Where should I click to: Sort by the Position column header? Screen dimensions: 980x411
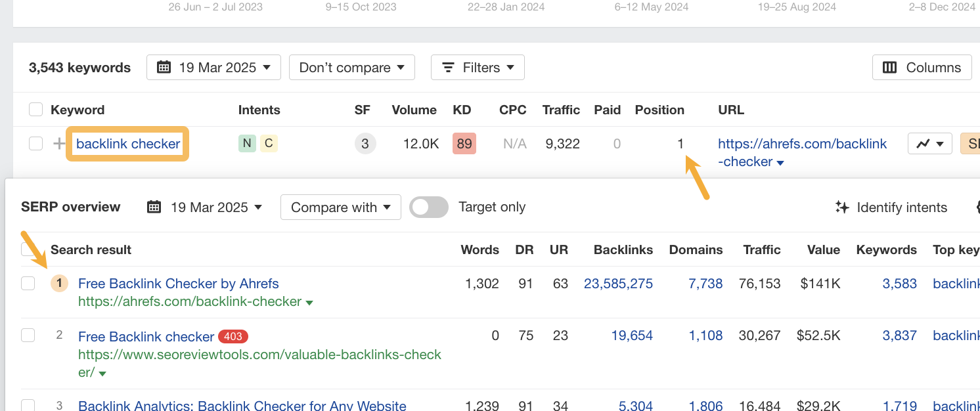click(659, 110)
